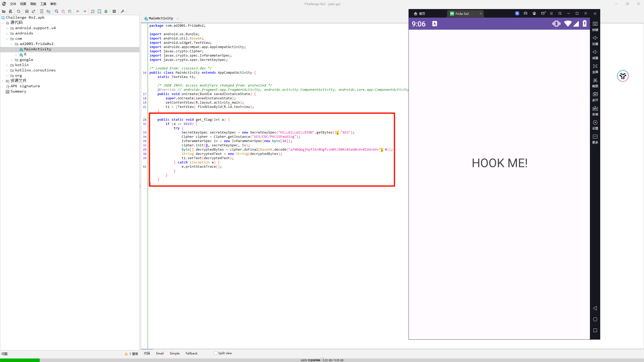Screen dimensions: 644x362
Task: Collapse the ad2001.frida0x2 package node
Action: (12, 44)
